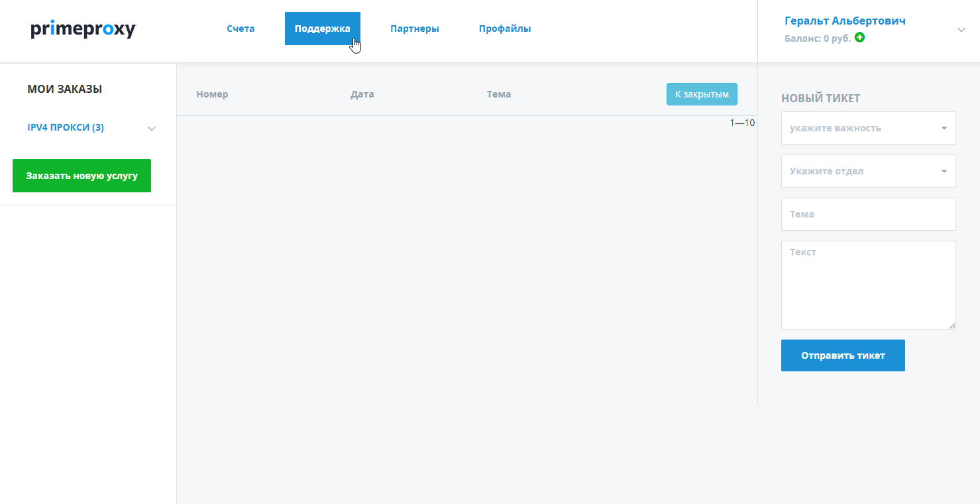Click the Дата column header

[362, 94]
